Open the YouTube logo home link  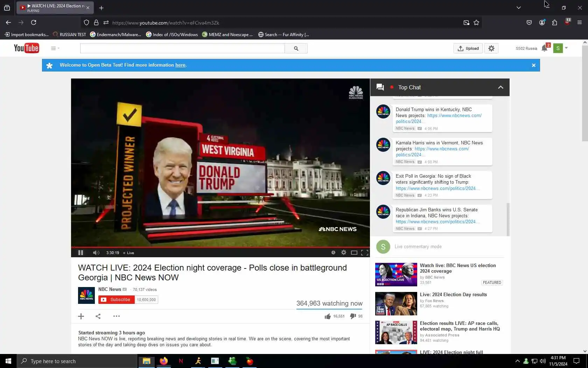pyautogui.click(x=26, y=48)
